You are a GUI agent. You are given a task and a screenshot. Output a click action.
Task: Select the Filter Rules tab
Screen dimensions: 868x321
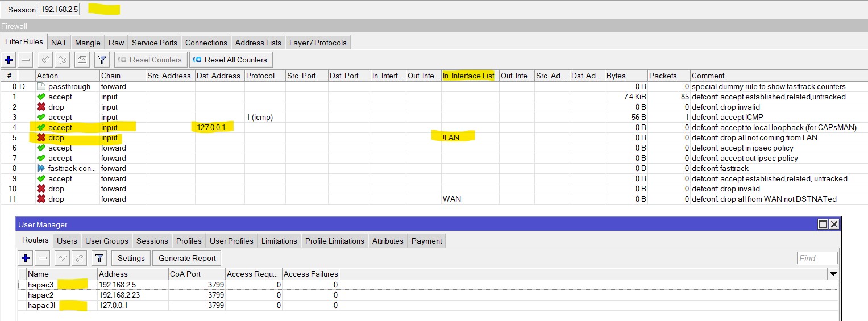point(24,41)
